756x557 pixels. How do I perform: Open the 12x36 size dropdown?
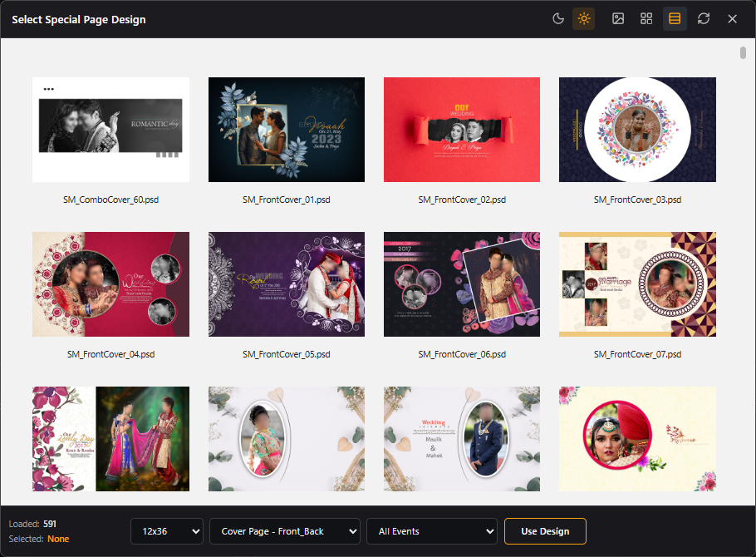coord(167,531)
